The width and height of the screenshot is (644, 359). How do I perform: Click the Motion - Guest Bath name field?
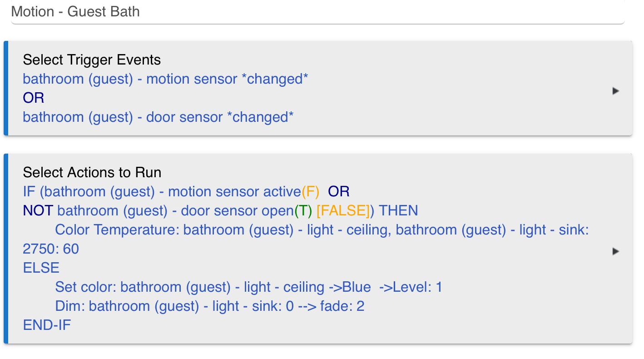coord(317,12)
